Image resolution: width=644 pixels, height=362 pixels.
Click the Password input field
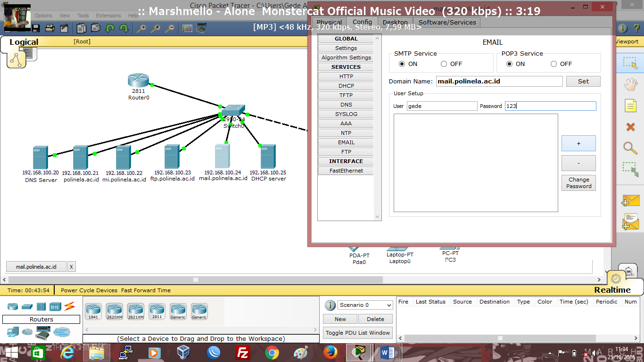tap(550, 106)
